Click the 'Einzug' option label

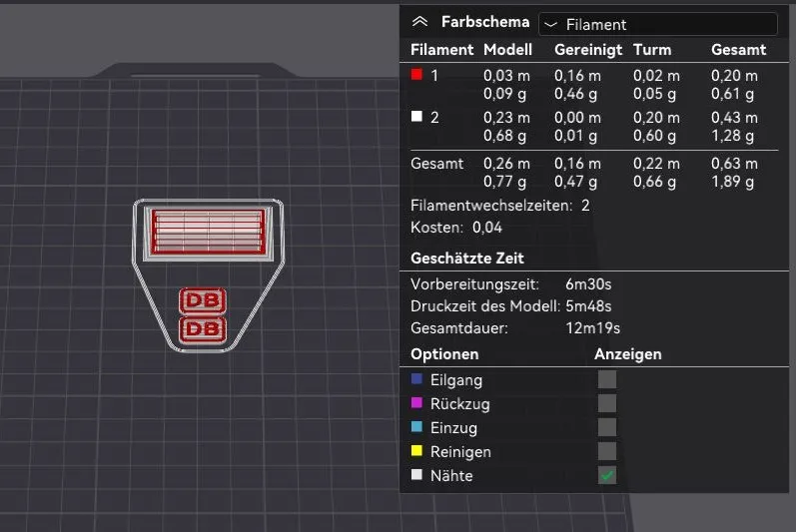(453, 427)
